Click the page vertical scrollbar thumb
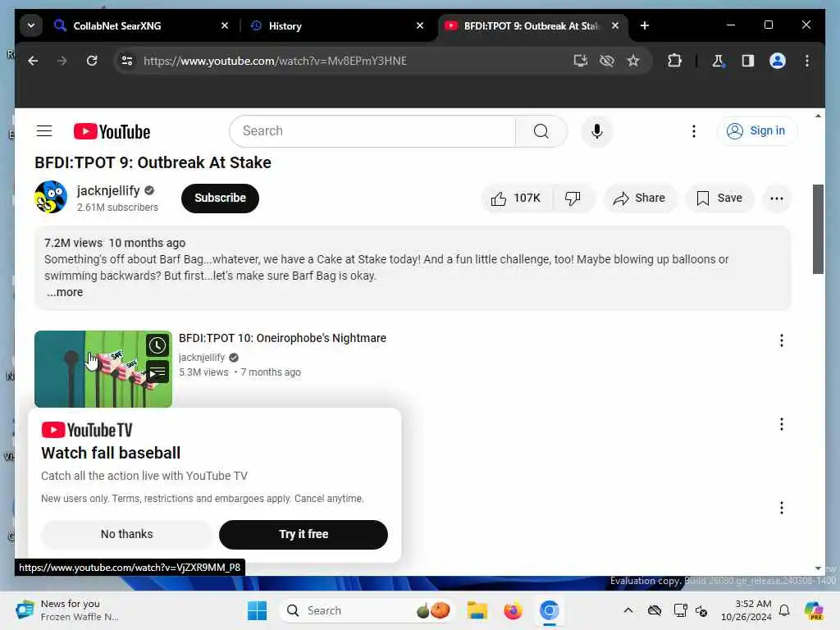This screenshot has height=630, width=840. pyautogui.click(x=818, y=230)
